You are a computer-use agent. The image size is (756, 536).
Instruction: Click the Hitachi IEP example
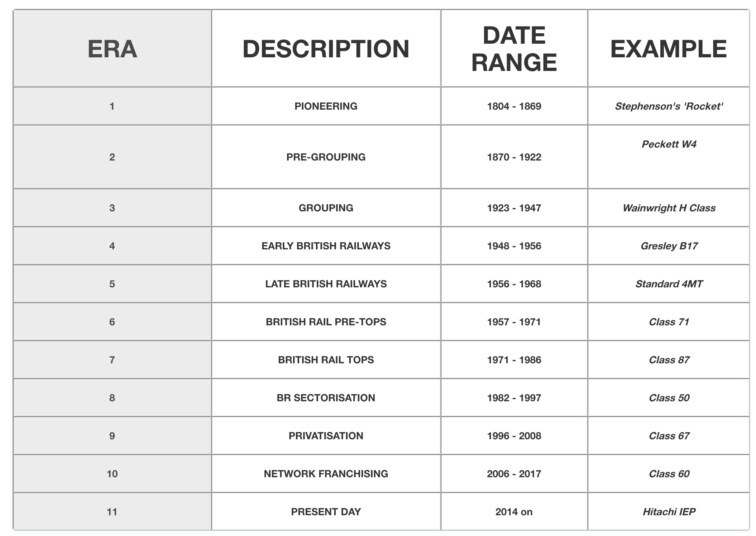pyautogui.click(x=669, y=512)
